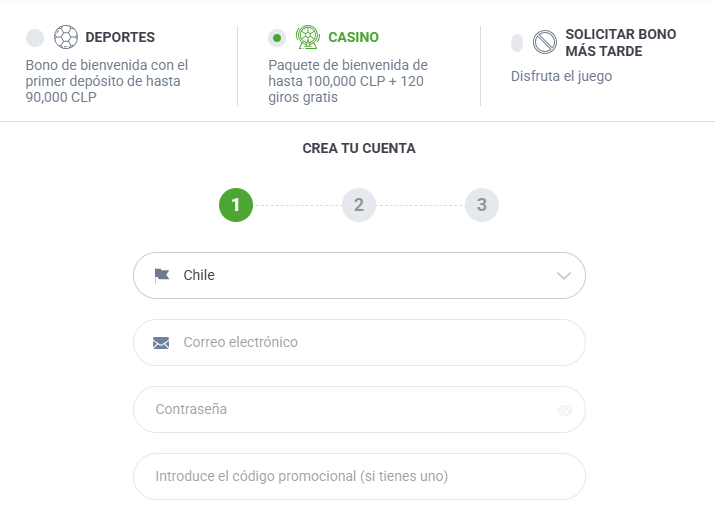The width and height of the screenshot is (715, 511).
Task: Click the CASINO bonus title
Action: 353,38
